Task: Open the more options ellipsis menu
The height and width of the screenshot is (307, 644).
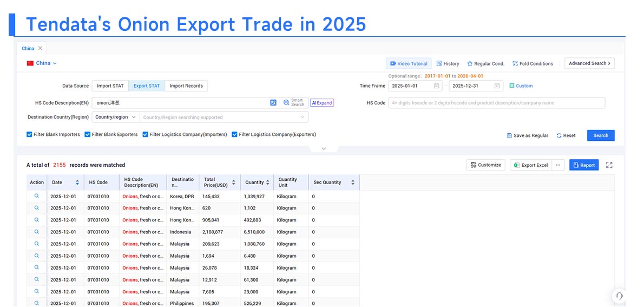Action: pos(558,165)
